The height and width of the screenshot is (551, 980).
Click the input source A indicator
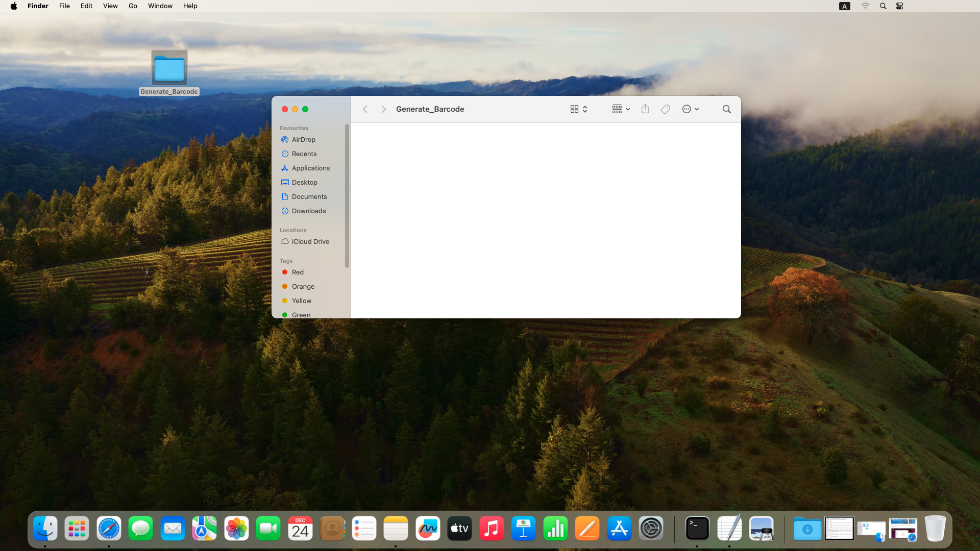click(x=845, y=6)
